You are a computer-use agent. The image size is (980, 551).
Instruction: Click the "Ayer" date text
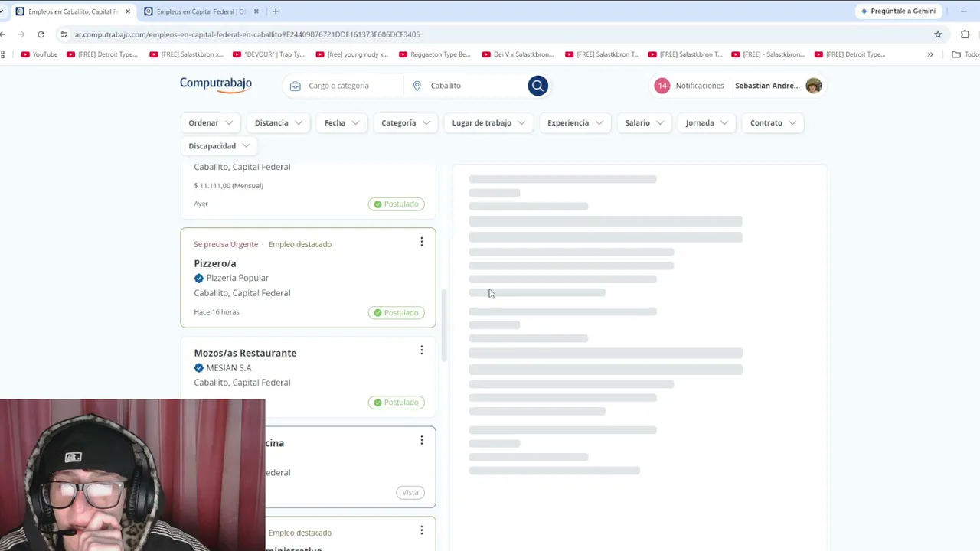click(x=201, y=204)
